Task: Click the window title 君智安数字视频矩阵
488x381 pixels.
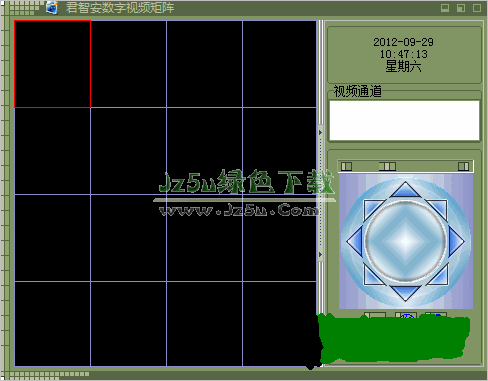Action: coord(120,8)
